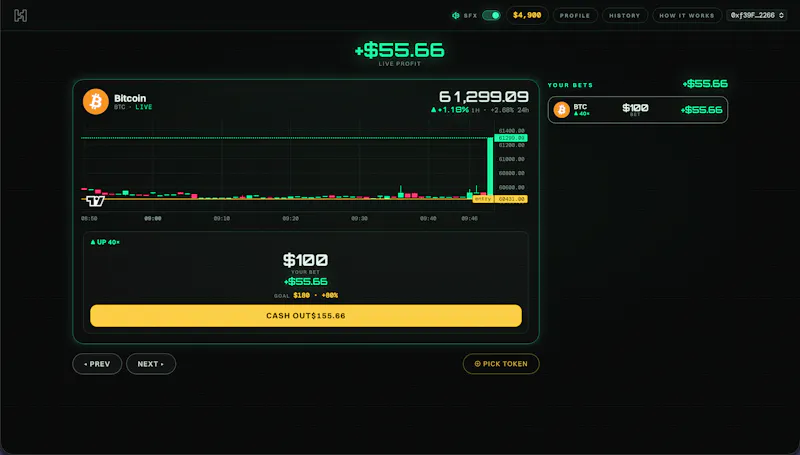The height and width of the screenshot is (455, 800).
Task: Go to the NEXT token
Action: pyautogui.click(x=151, y=364)
